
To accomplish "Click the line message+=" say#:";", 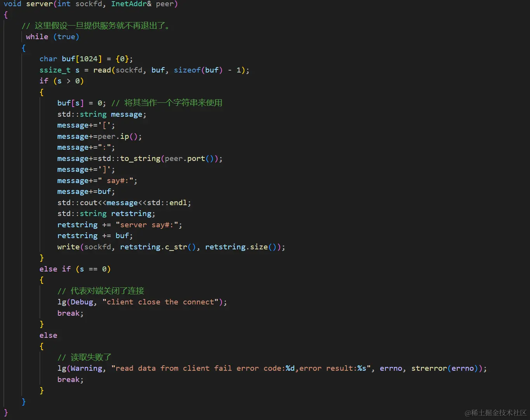I will click(97, 181).
